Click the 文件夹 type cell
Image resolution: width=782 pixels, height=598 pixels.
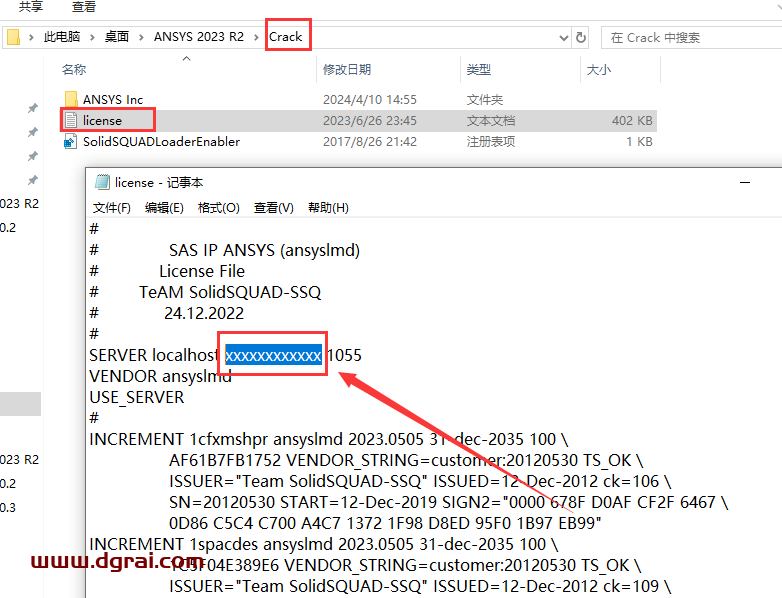(485, 100)
